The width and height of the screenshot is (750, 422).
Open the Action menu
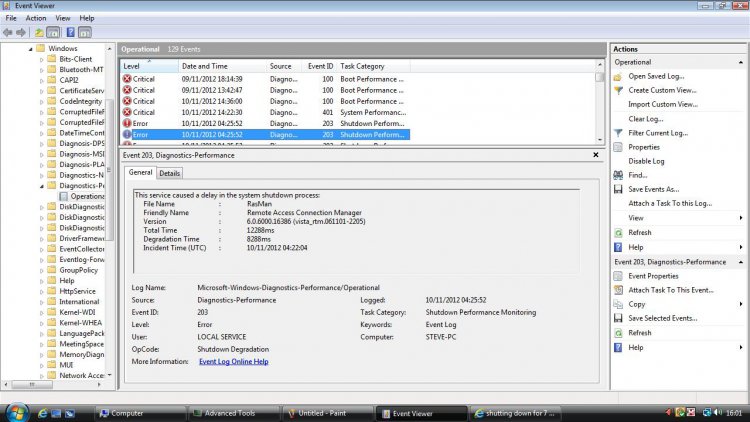coord(36,18)
